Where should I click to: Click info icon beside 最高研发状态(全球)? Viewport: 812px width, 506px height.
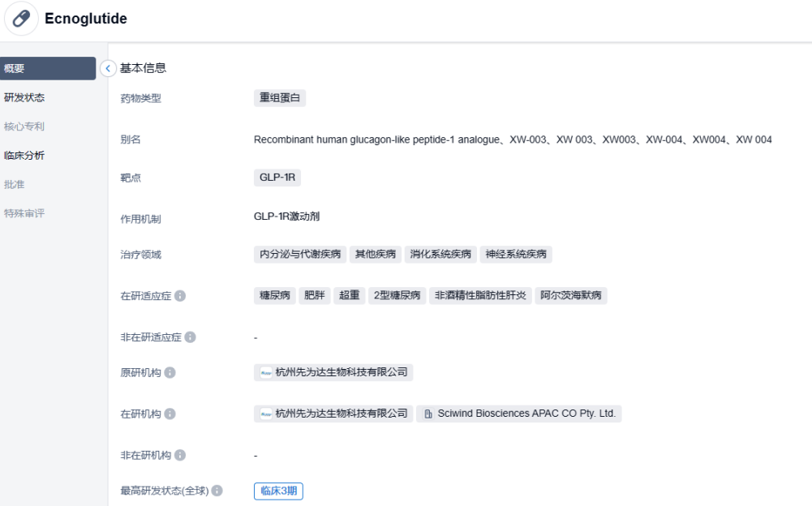click(217, 491)
